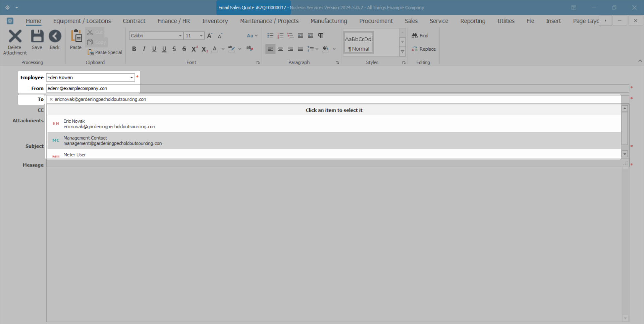Apply a multilevel list

290,36
